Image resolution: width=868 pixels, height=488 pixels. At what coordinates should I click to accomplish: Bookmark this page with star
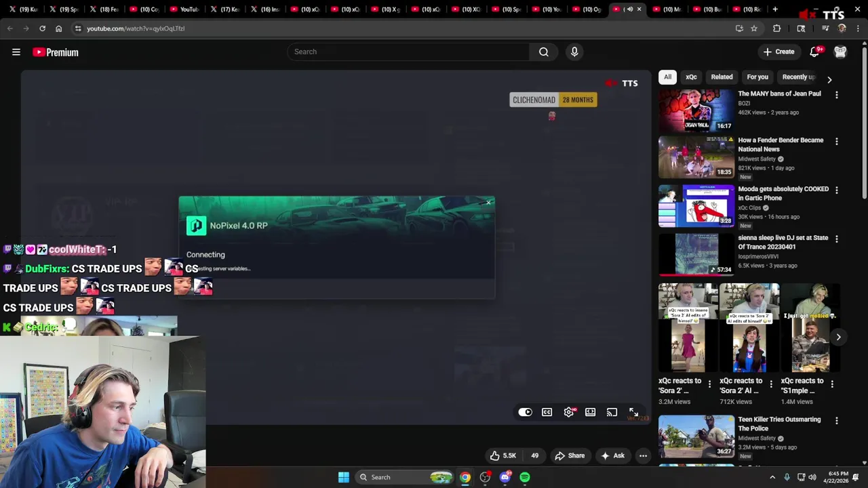(x=754, y=28)
